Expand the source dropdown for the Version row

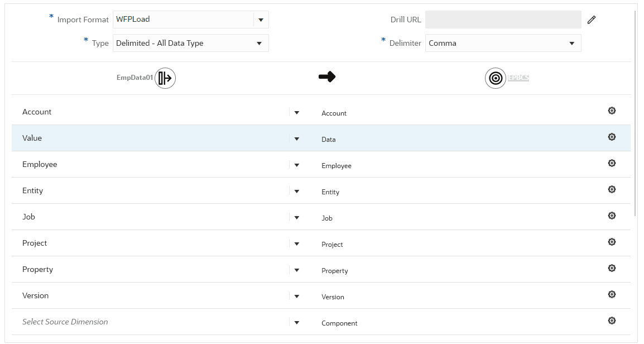(296, 296)
